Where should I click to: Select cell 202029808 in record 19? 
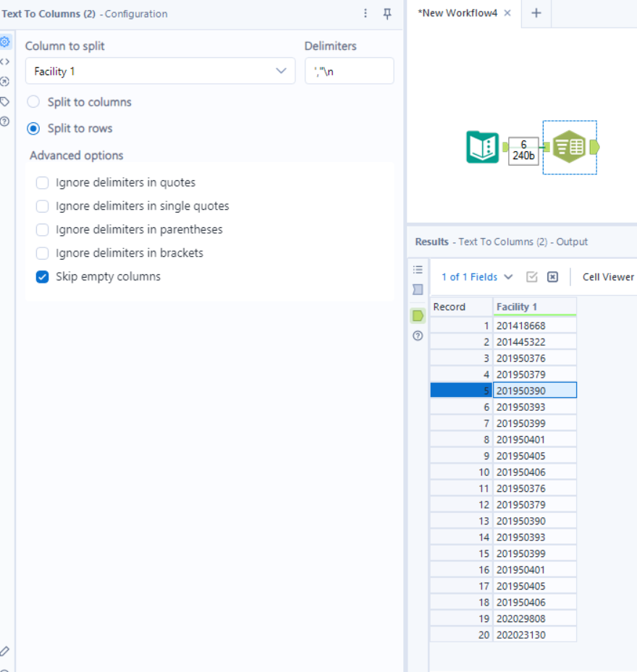(x=534, y=619)
